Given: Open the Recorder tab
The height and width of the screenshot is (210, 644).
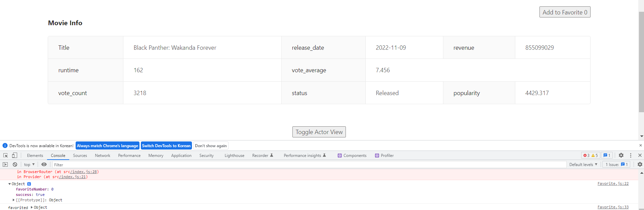Looking at the screenshot, I should 263,156.
